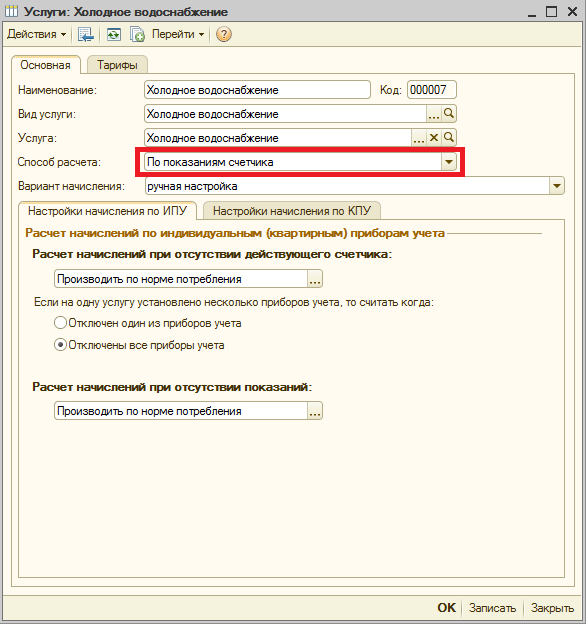Click magnifier icon in Вид услуги field
This screenshot has height=624, width=586.
pyautogui.click(x=449, y=114)
